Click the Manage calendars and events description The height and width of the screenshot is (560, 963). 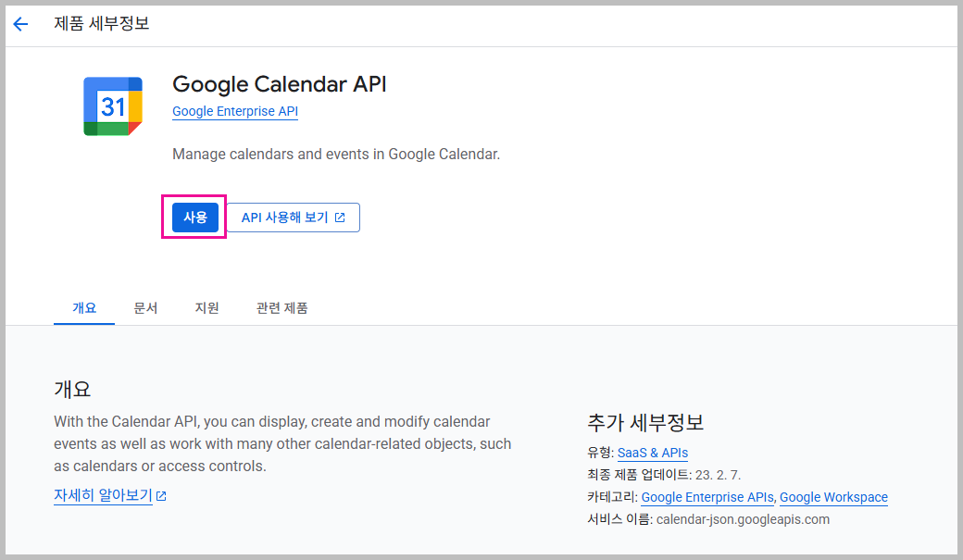click(336, 155)
